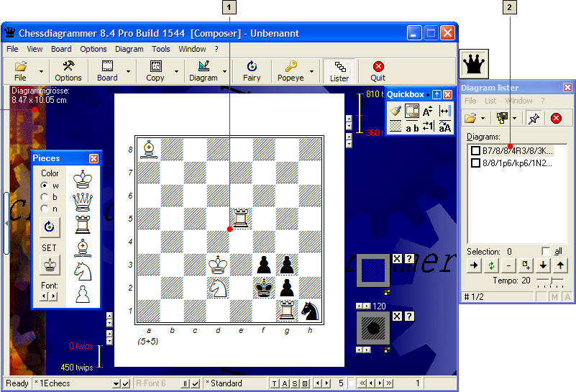Select the white king in Pieces palette

tap(83, 180)
